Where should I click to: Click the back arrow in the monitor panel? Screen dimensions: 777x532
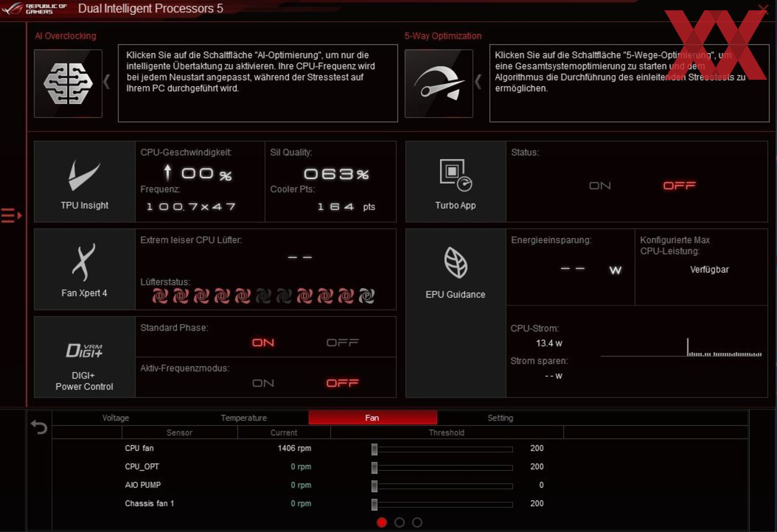pos(39,427)
